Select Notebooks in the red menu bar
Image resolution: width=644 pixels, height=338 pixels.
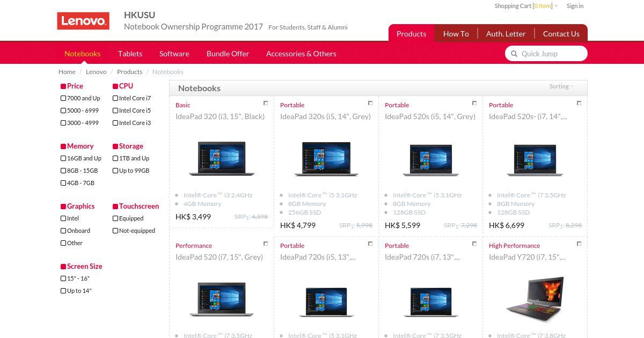tap(83, 54)
